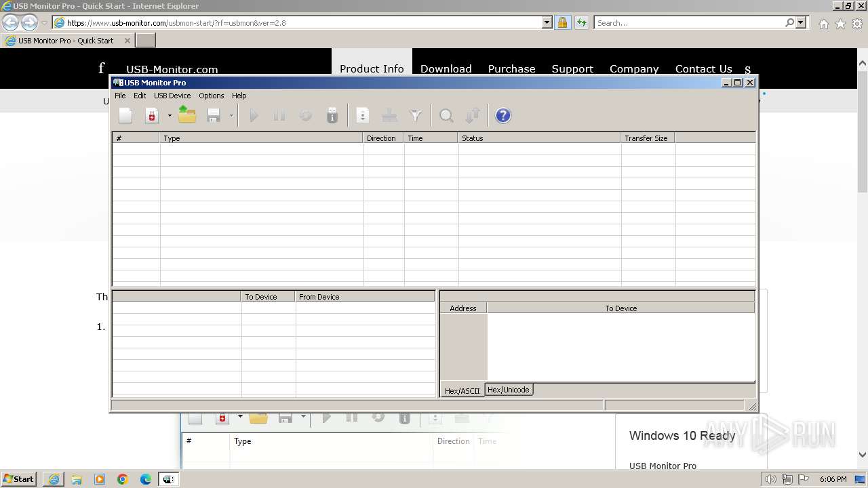Open IE Favorites star icon
The image size is (868, 488).
point(840,24)
